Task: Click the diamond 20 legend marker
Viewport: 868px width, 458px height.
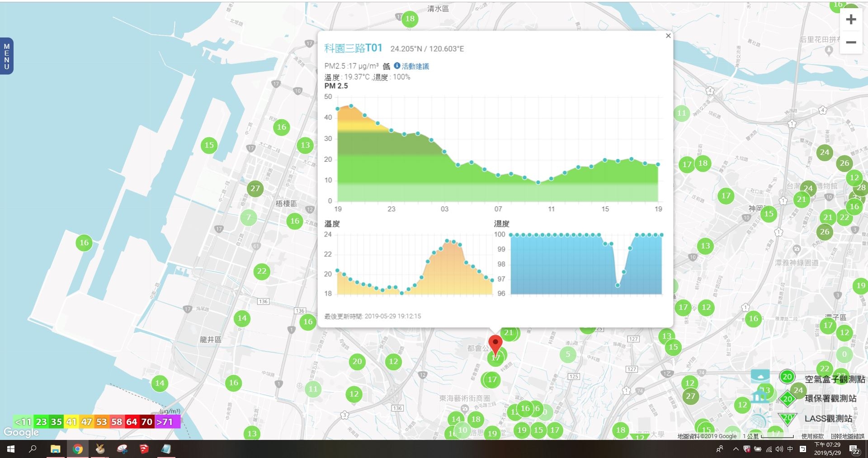Action: click(x=787, y=398)
